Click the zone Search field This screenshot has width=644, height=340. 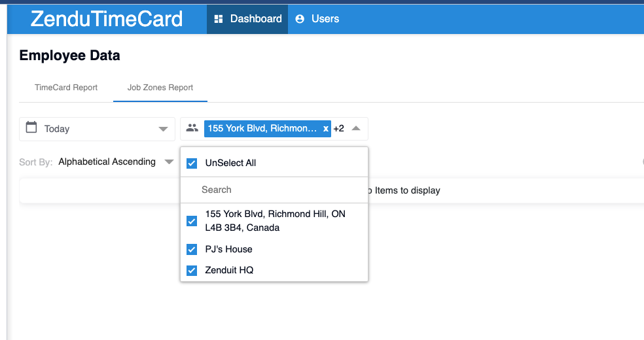pos(274,190)
